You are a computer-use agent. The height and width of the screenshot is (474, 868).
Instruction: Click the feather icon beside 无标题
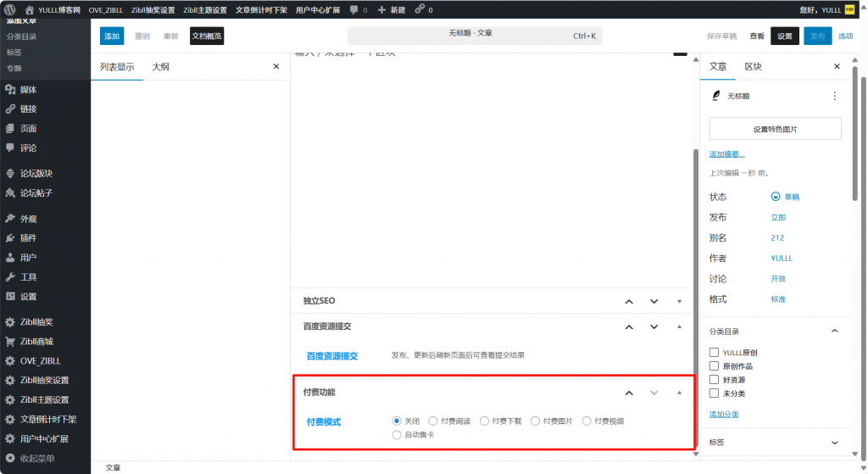(x=715, y=96)
